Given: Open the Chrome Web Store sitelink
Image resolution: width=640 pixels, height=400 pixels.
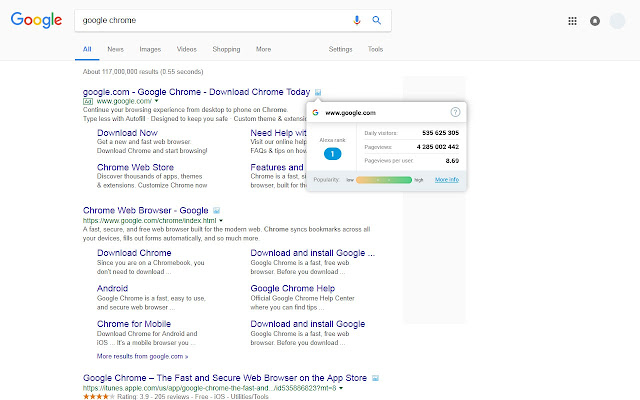Looking at the screenshot, I should (x=136, y=167).
